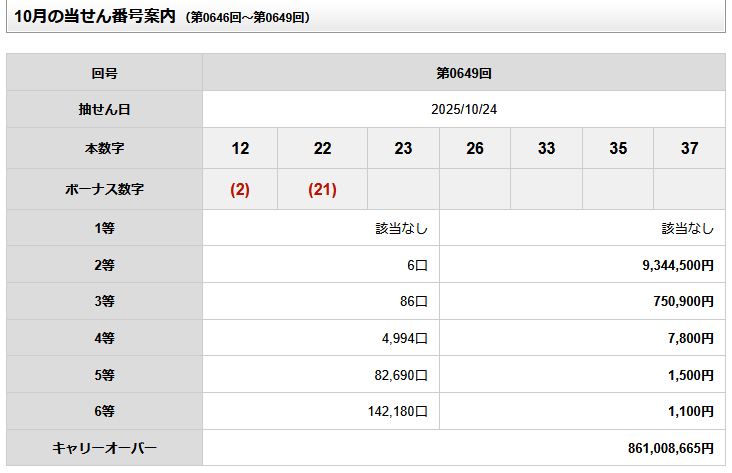Click the 第0649回 round number cell

463,73
